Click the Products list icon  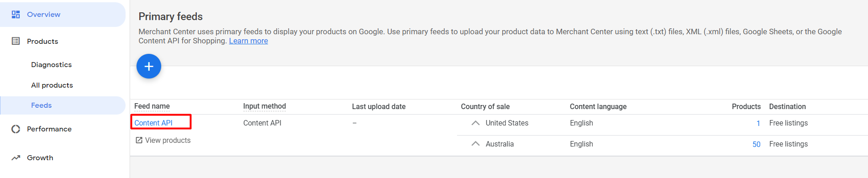(16, 41)
